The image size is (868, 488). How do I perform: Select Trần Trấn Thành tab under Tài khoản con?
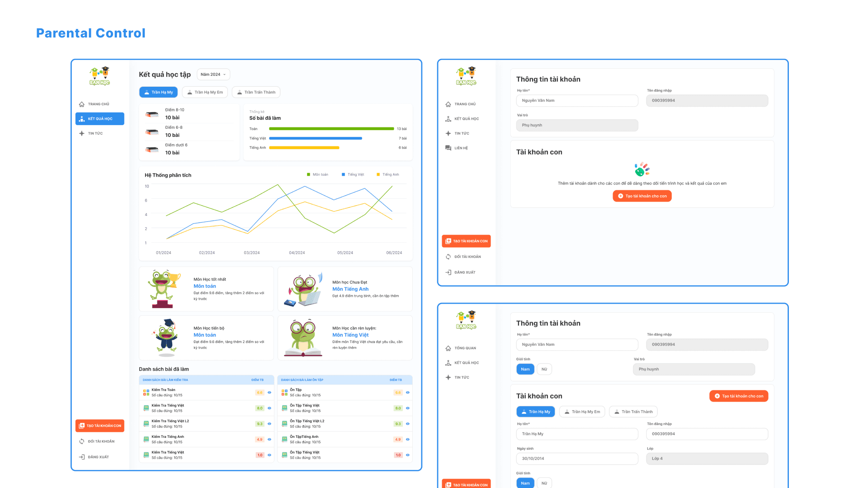[633, 412]
